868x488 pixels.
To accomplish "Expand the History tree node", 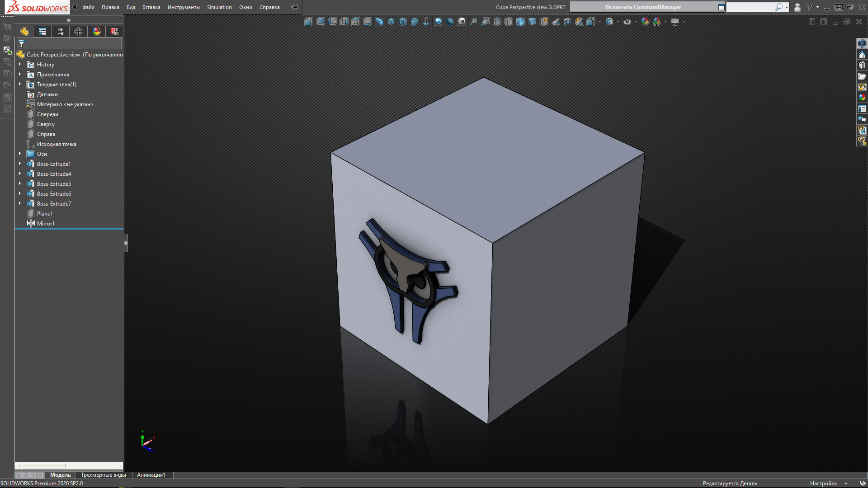I will (20, 65).
